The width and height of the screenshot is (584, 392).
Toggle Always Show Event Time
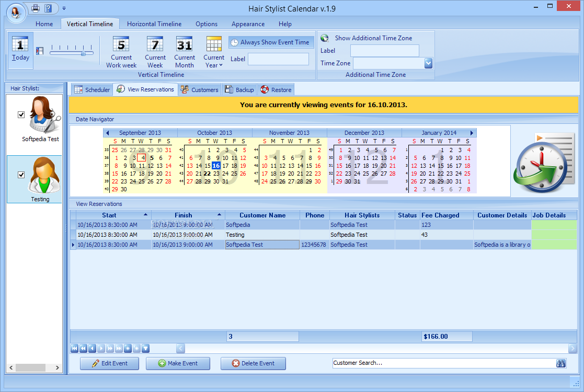(x=270, y=42)
